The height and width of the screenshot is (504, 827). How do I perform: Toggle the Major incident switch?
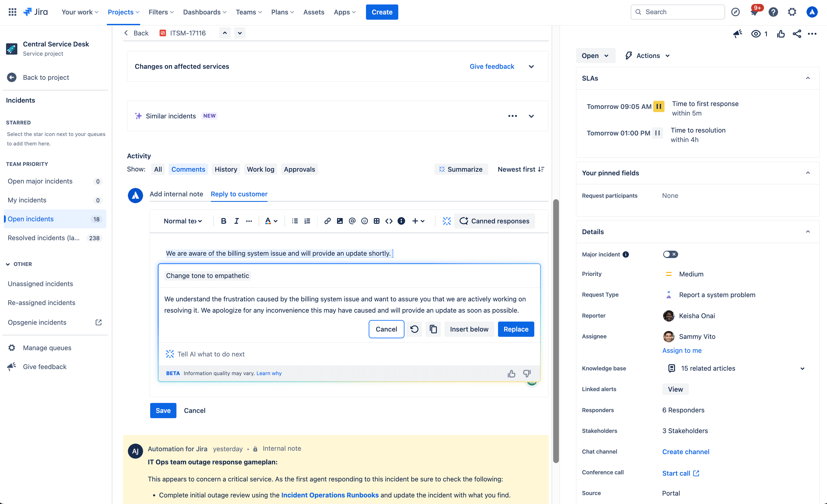tap(669, 254)
